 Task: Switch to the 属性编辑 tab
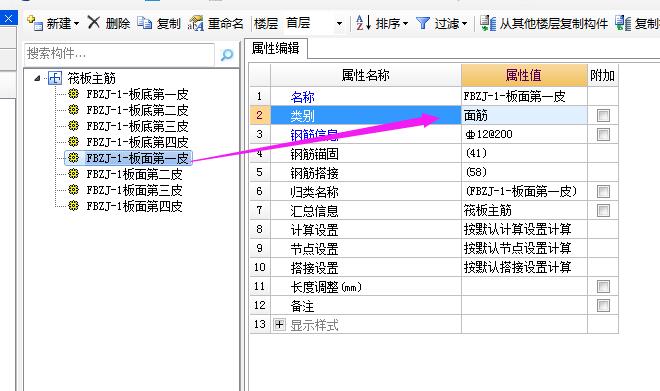(x=276, y=48)
